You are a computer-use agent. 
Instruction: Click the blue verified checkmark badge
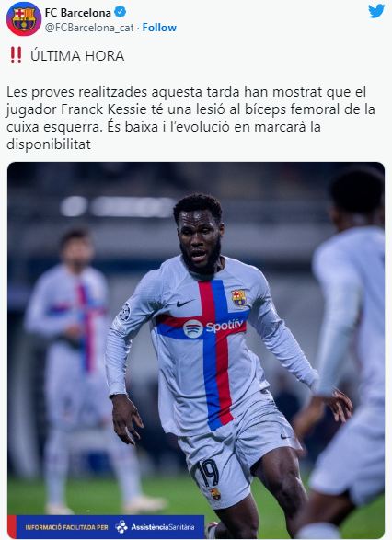120,12
